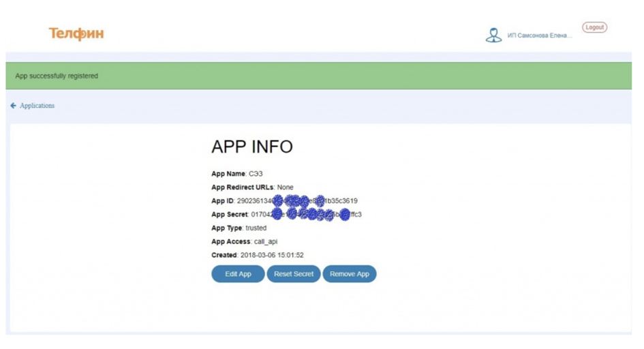Click the bold App Secret label
Image resolution: width=644 pixels, height=349 pixels.
(x=230, y=215)
